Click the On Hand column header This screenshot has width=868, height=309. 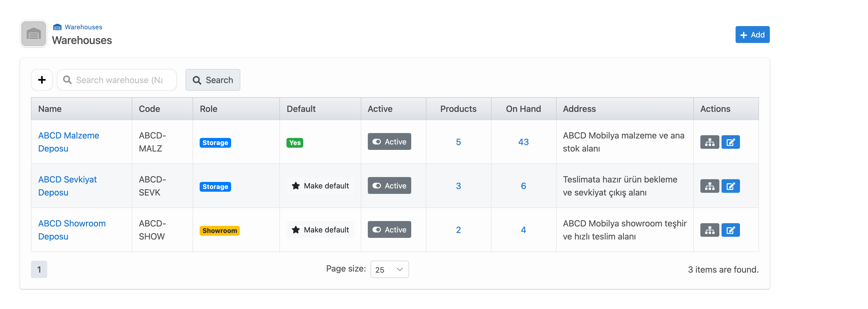[523, 109]
